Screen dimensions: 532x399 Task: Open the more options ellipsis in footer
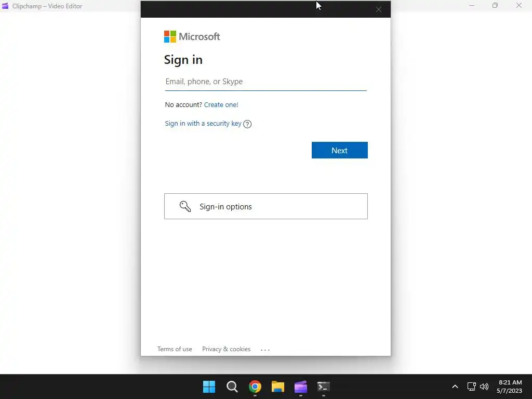point(265,350)
